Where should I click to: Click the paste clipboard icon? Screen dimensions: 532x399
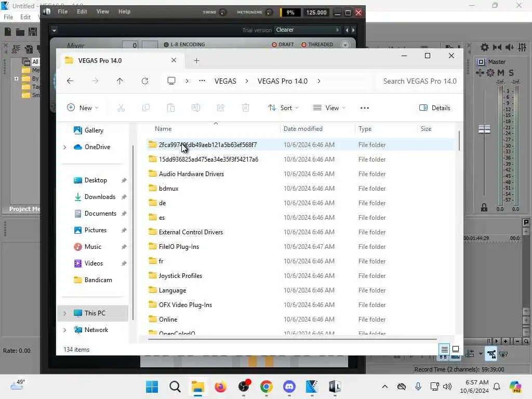point(171,108)
